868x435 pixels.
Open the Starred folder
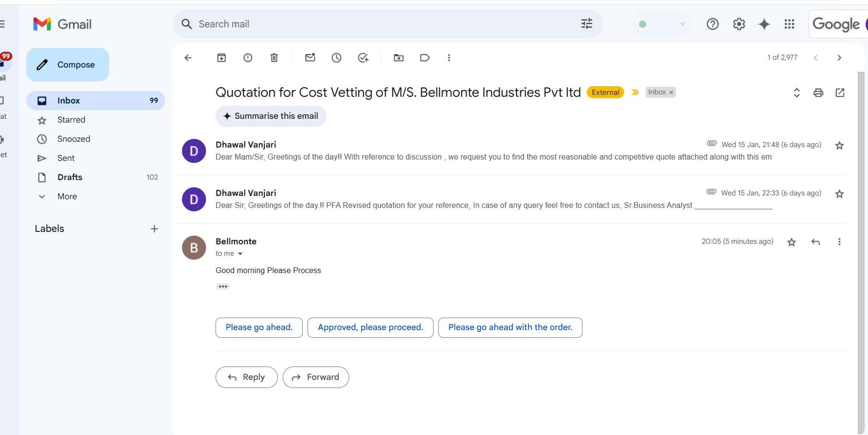[x=71, y=120]
